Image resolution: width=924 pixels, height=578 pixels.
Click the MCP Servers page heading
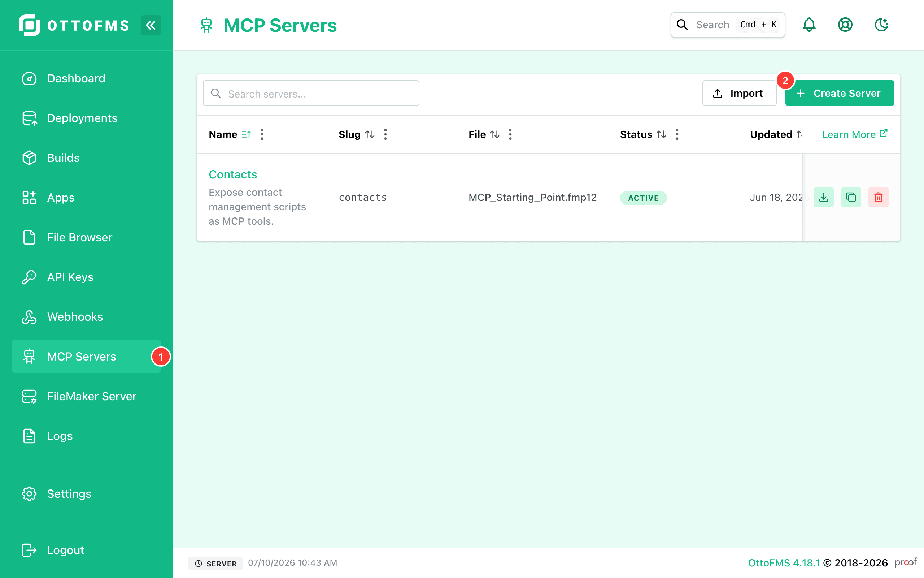(280, 25)
